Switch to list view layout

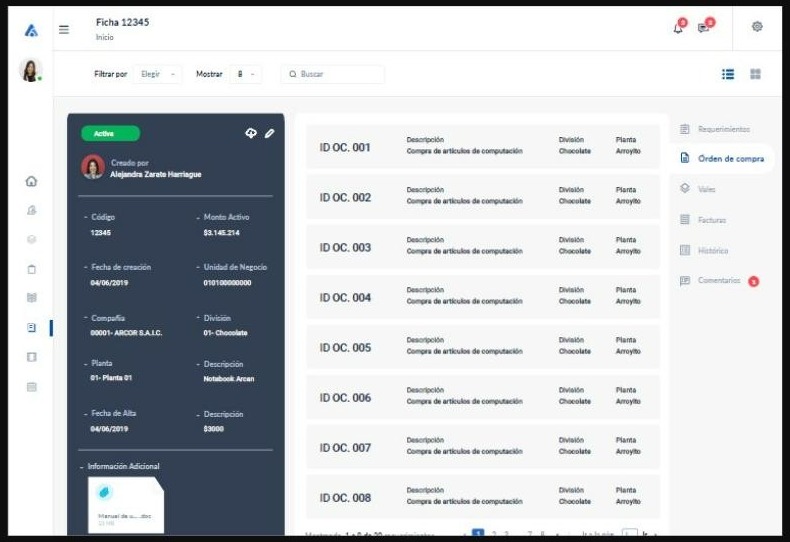coord(728,74)
